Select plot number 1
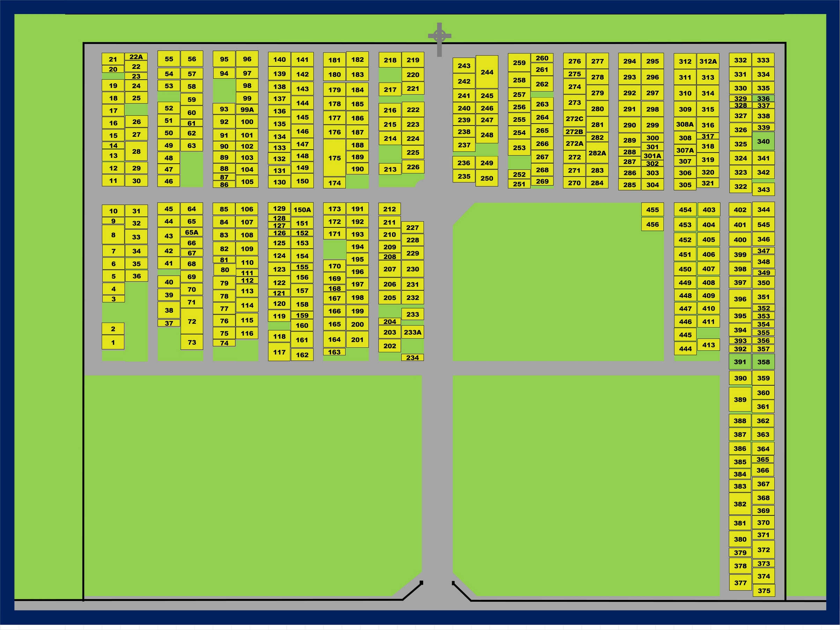 tap(113, 342)
